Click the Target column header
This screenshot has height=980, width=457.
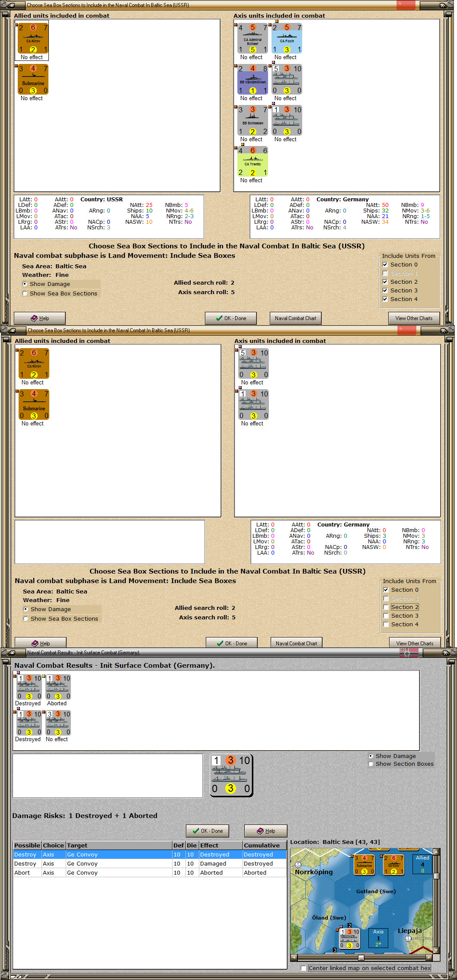[x=119, y=845]
